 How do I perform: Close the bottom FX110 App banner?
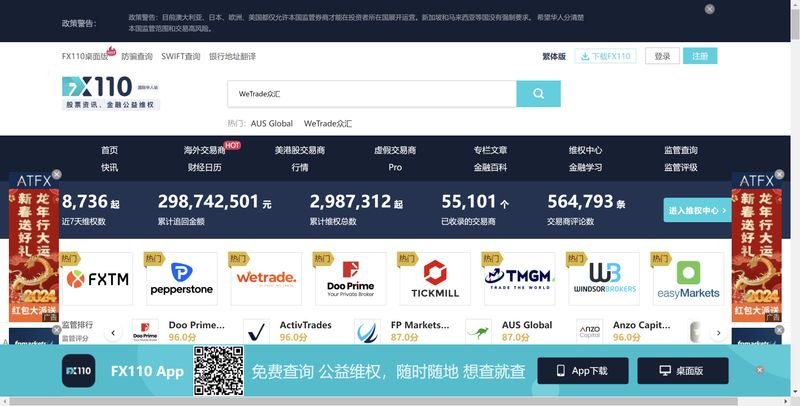[760, 370]
